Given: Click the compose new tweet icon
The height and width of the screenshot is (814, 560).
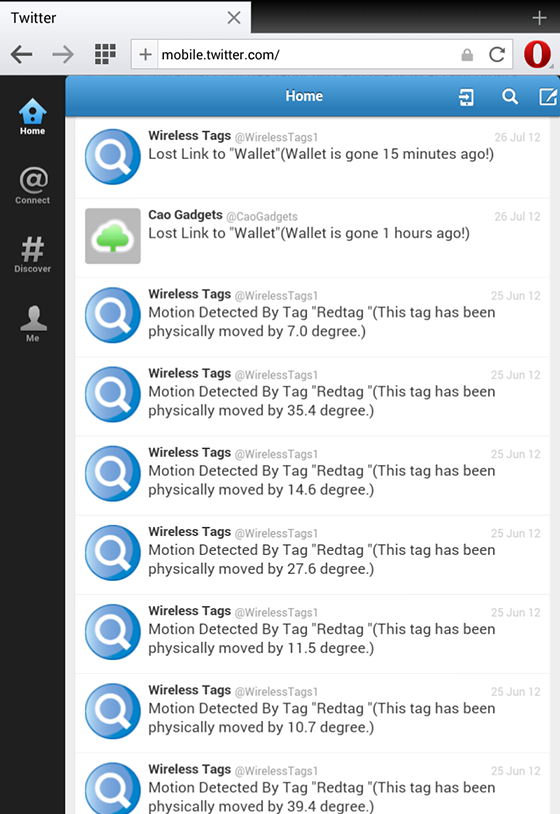Looking at the screenshot, I should click(x=548, y=97).
